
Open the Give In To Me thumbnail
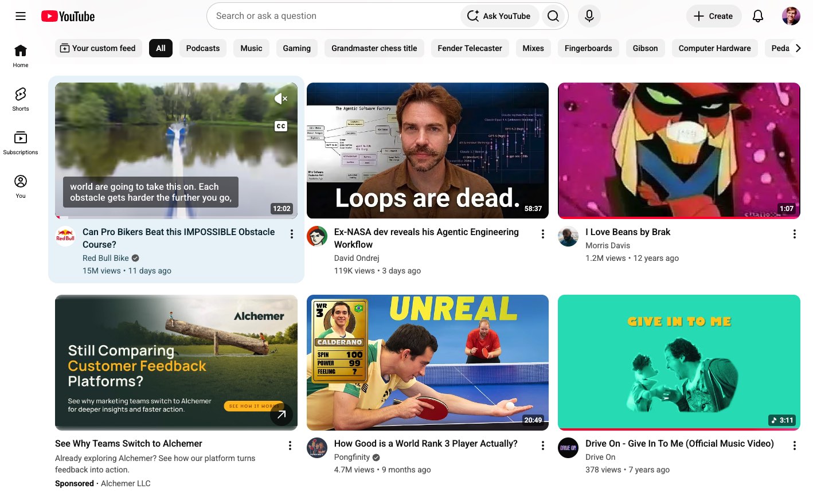(x=679, y=362)
